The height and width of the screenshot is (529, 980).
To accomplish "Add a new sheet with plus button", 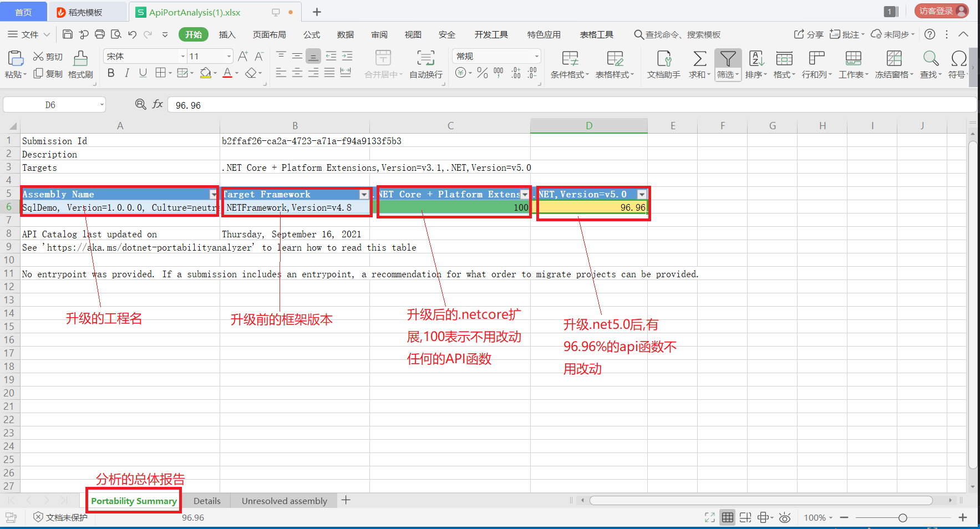I will (346, 500).
